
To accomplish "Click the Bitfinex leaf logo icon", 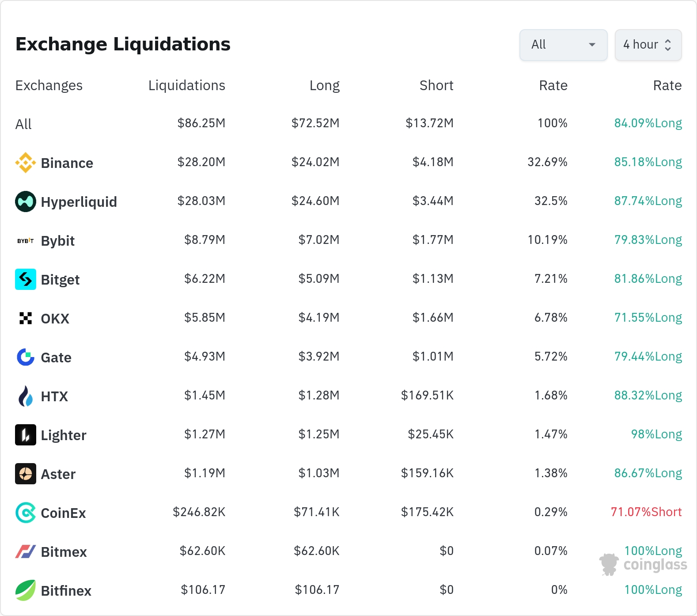I will [26, 590].
